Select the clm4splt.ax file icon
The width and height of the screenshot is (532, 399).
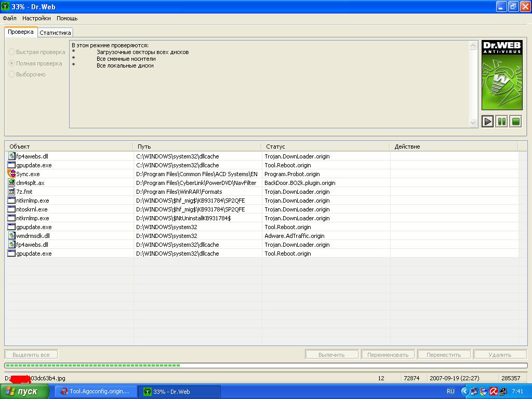pos(11,182)
